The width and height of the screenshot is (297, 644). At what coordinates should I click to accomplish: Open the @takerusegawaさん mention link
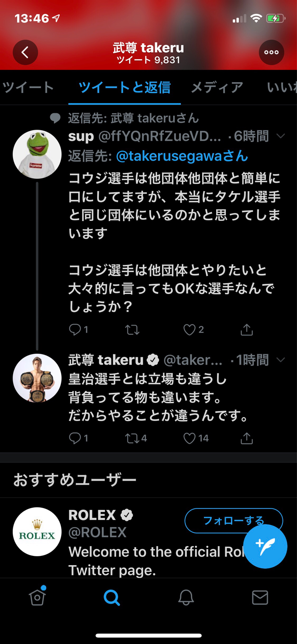(182, 156)
